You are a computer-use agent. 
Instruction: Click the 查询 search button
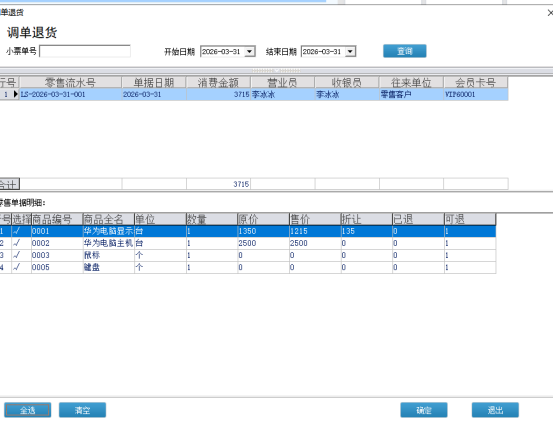click(x=405, y=51)
